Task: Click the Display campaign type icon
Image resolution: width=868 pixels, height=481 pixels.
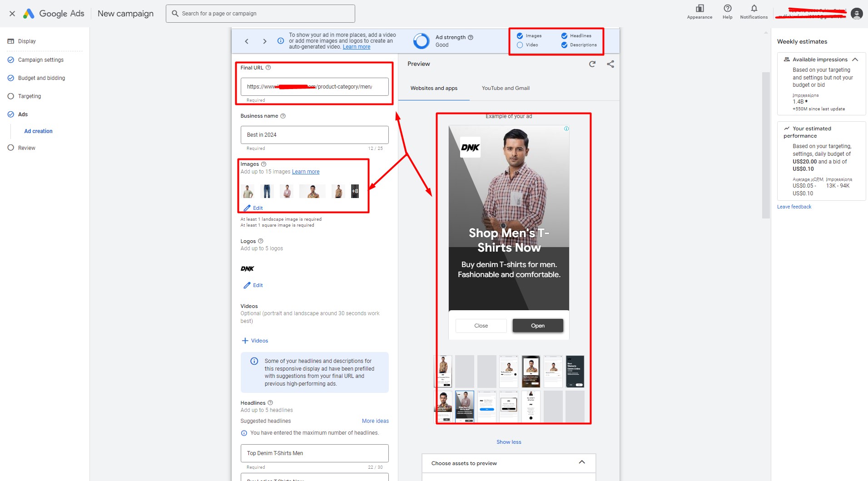Action: [11, 41]
